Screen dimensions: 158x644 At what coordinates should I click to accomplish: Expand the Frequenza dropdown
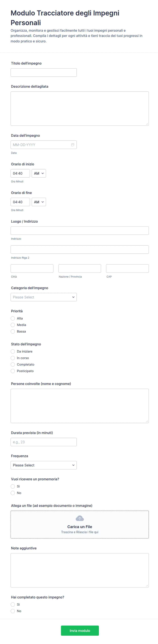[44, 465]
